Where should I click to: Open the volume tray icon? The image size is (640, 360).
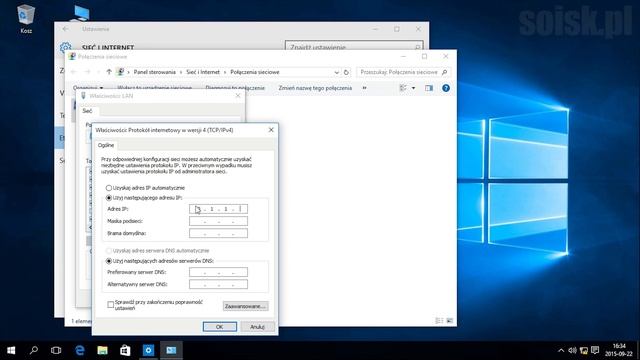click(572, 351)
